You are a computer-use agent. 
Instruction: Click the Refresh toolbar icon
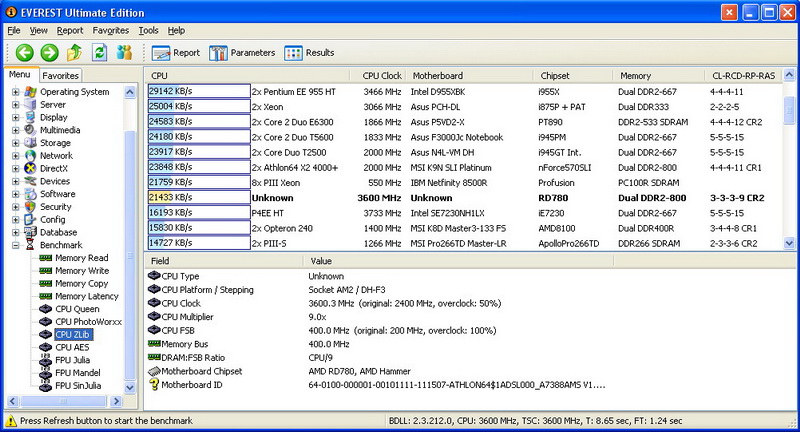(x=99, y=52)
